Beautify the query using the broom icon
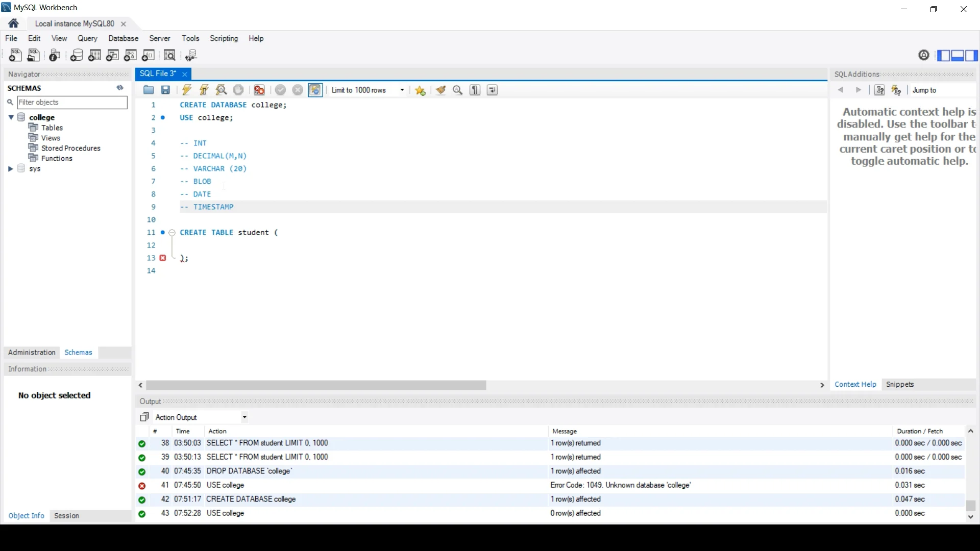Image resolution: width=980 pixels, height=551 pixels. pos(441,90)
